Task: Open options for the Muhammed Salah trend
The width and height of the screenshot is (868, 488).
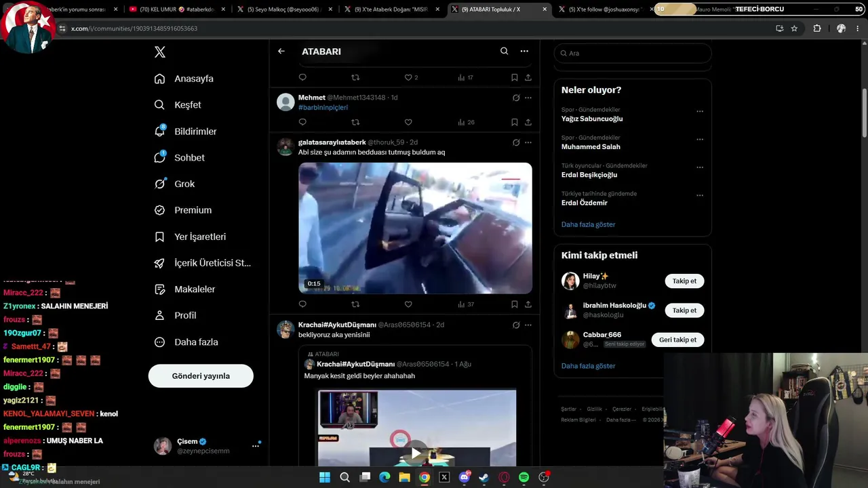Action: click(700, 140)
